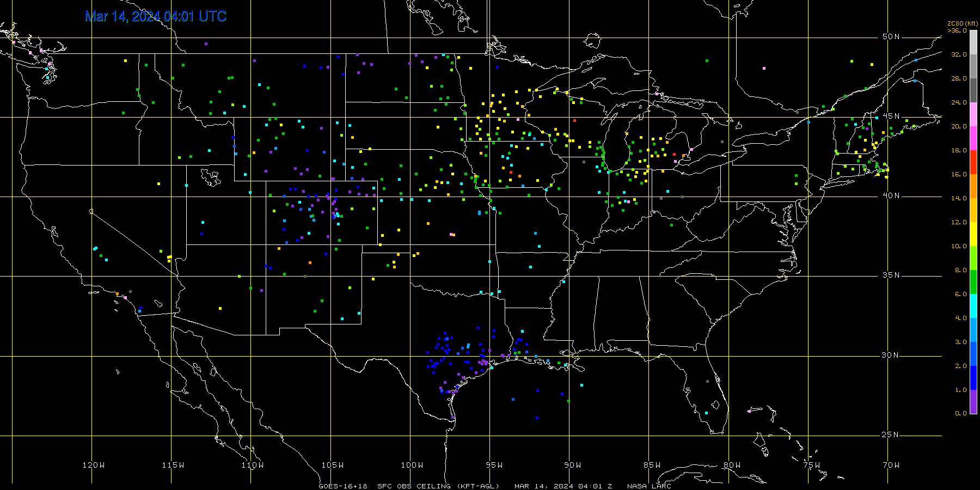Pick the medium blue 2–3 kft legend segment

pyautogui.click(x=973, y=354)
